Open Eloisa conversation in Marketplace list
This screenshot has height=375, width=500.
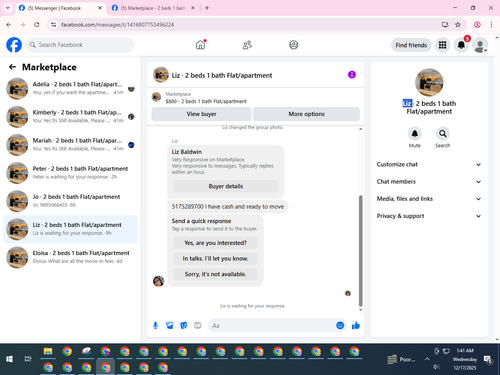pos(70,257)
